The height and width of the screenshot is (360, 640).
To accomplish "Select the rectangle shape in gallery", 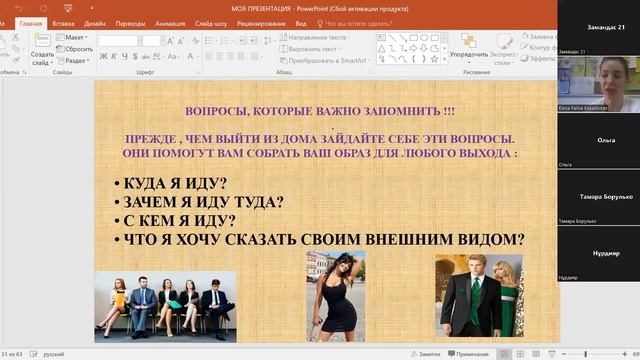I will point(413,38).
